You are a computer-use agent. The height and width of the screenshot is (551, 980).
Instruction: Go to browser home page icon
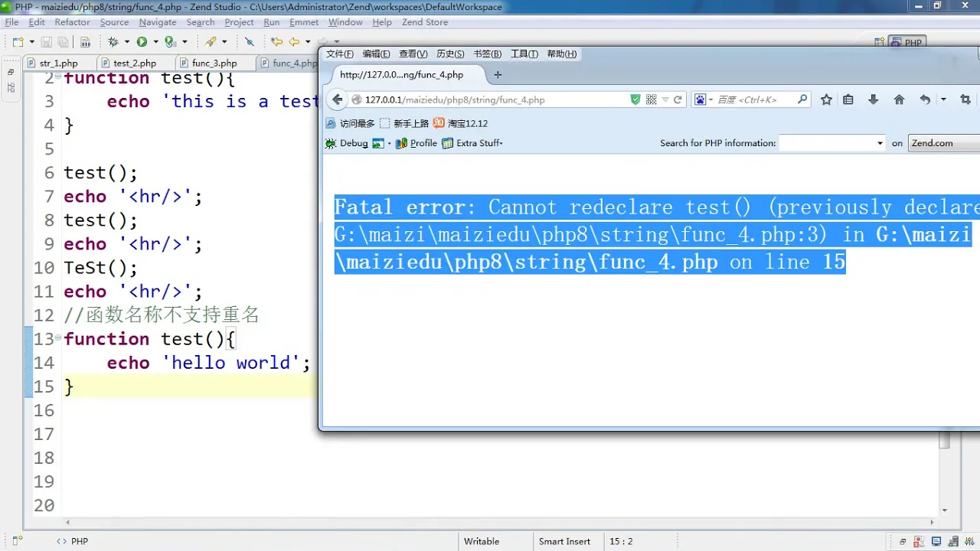[x=899, y=99]
